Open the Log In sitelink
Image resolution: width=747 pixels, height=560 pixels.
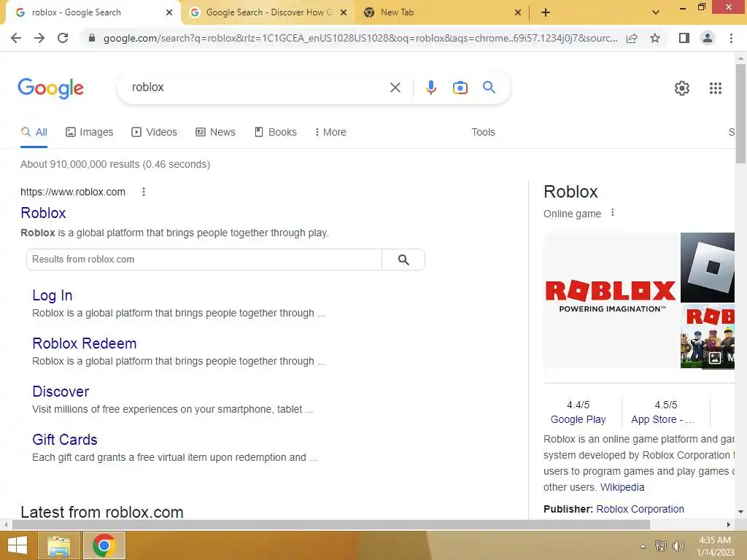tap(53, 296)
